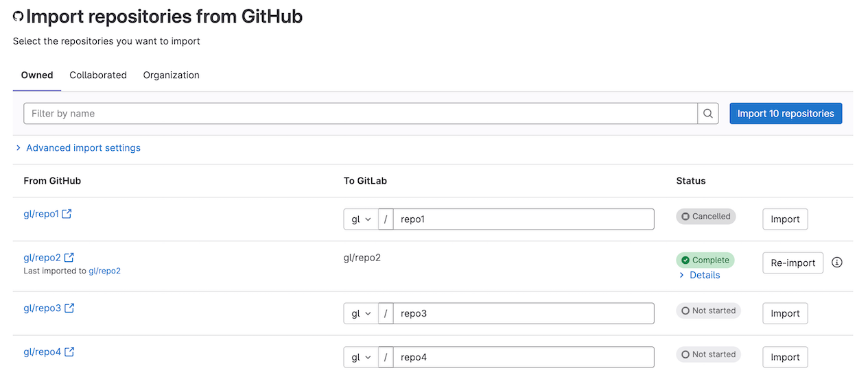The height and width of the screenshot is (377, 868).
Task: Open gl/repo4 external link icon
Action: 69,352
